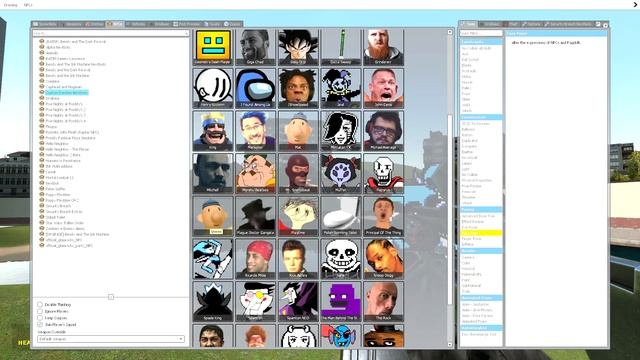The image size is (640, 360).
Task: Toggle the Ignore Players checkbox
Action: coord(40,311)
